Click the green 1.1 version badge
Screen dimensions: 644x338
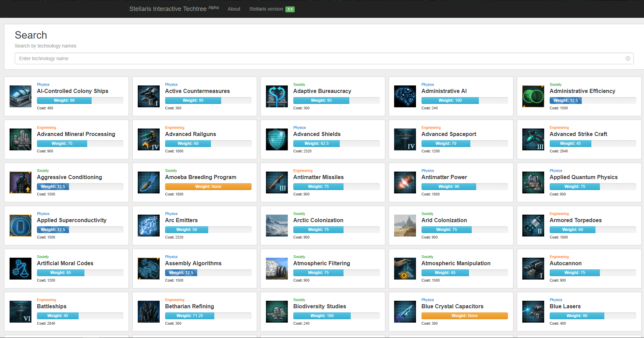290,9
